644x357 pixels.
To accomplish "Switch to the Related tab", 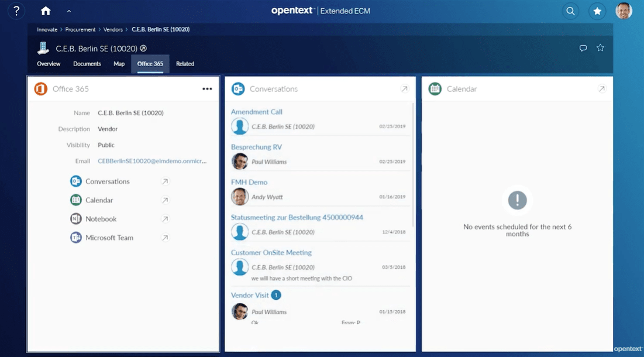I will pos(185,64).
